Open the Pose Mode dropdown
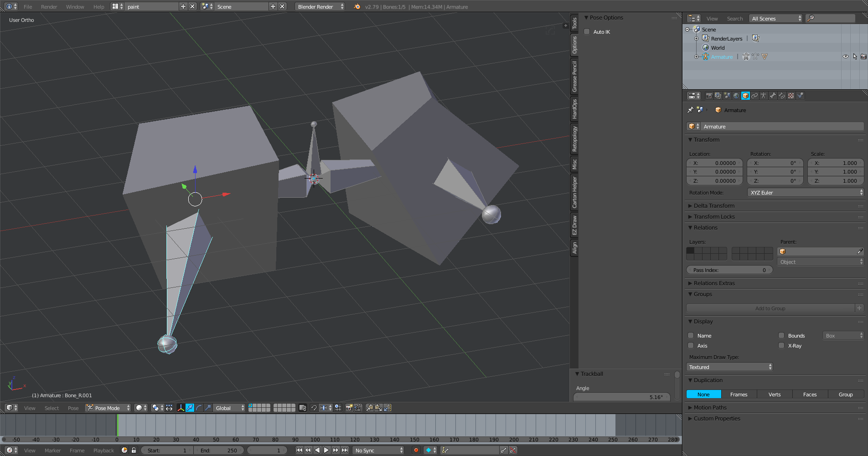Viewport: 868px width, 456px height. (108, 408)
